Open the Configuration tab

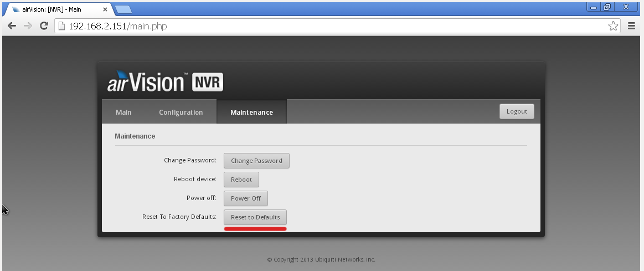(181, 112)
